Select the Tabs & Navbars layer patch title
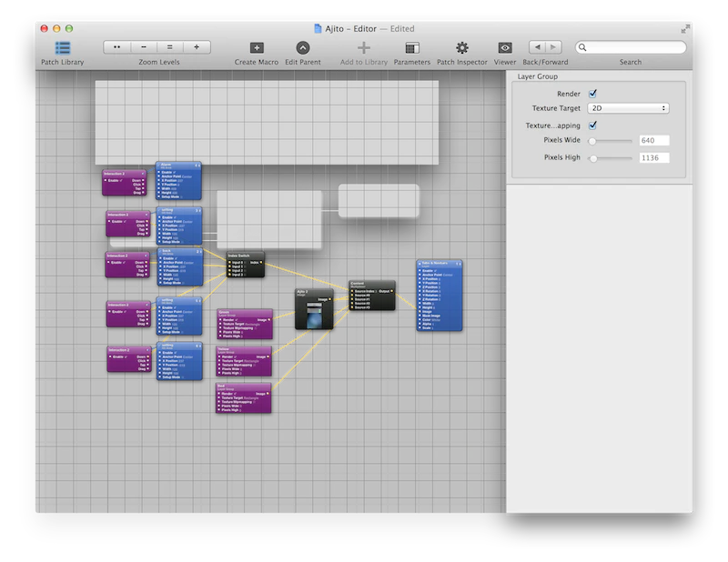This screenshot has width=728, height=562. (435, 263)
